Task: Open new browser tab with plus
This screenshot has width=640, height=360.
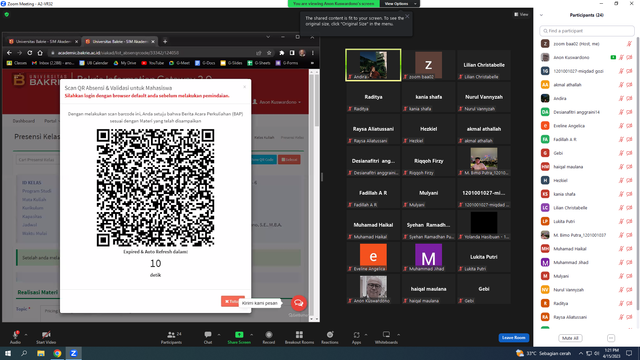Action: coord(165,41)
